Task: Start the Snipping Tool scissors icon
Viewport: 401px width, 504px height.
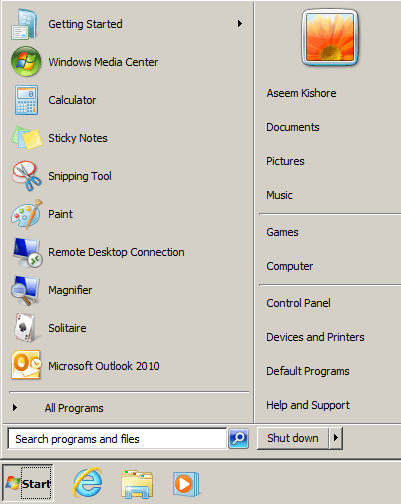Action: pyautogui.click(x=27, y=176)
